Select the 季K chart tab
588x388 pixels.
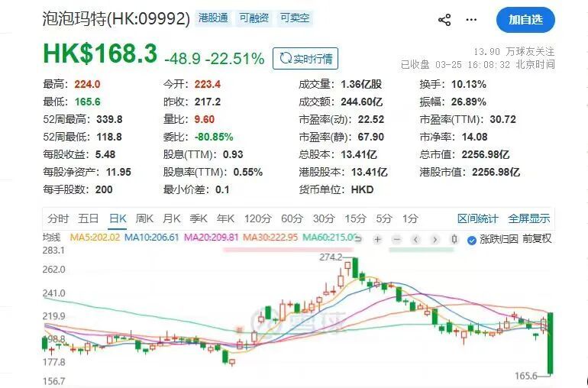click(199, 218)
